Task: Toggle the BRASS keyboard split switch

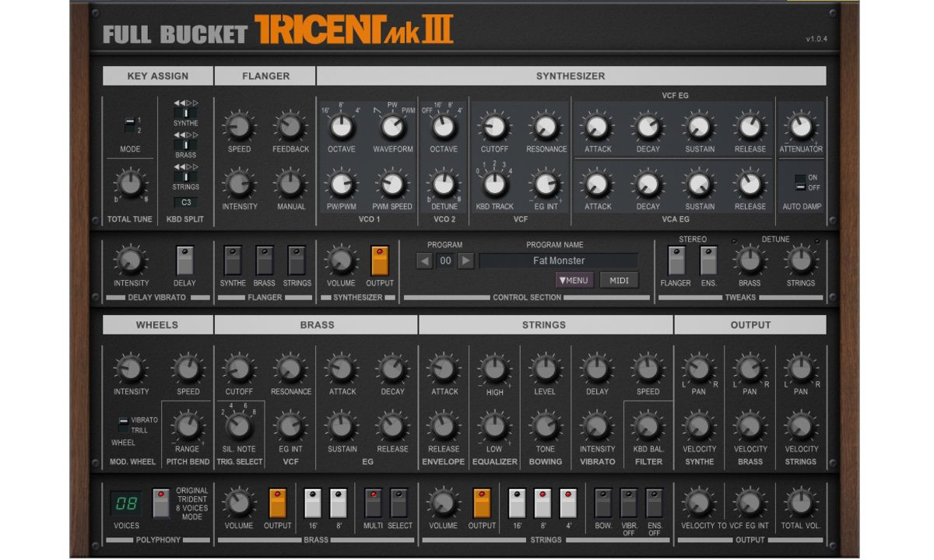Action: tap(185, 145)
